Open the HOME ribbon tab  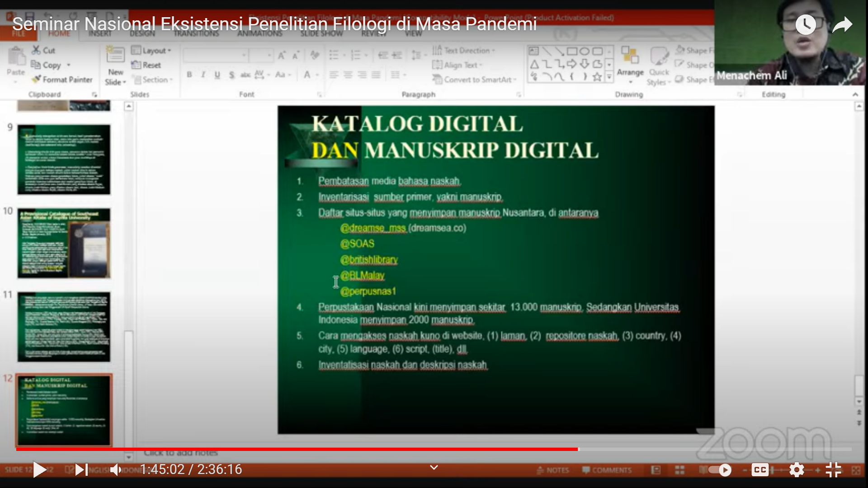[x=59, y=33]
